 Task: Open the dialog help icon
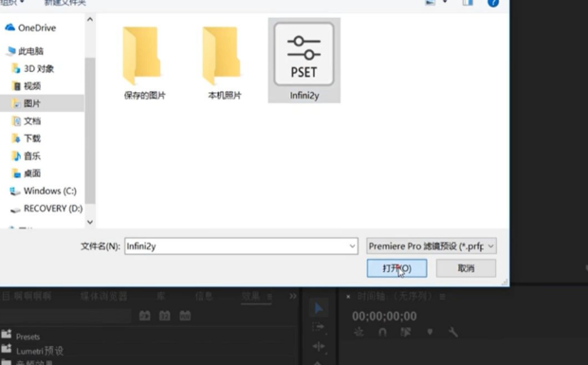493,2
